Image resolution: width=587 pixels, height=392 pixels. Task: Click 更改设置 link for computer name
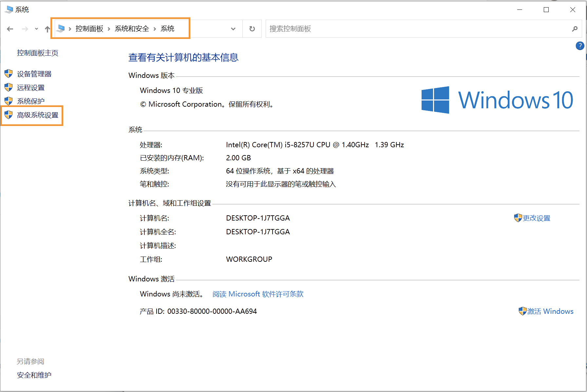coord(537,218)
